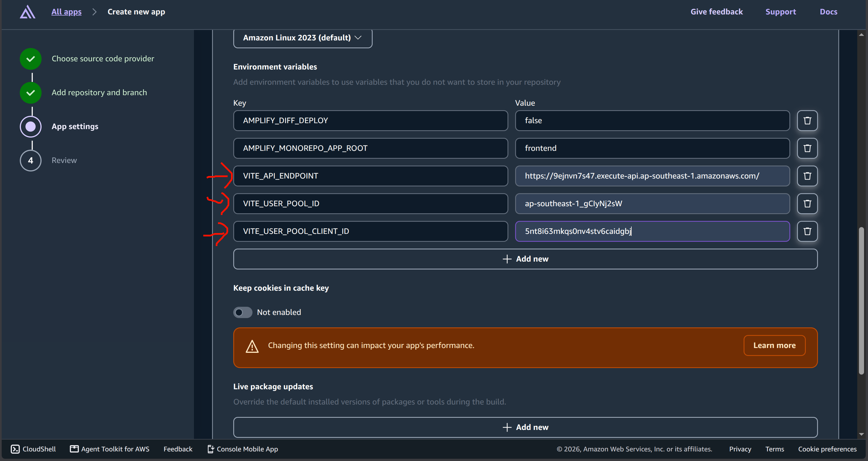The image size is (868, 461).
Task: Click Learn more in the warning banner
Action: point(774,345)
